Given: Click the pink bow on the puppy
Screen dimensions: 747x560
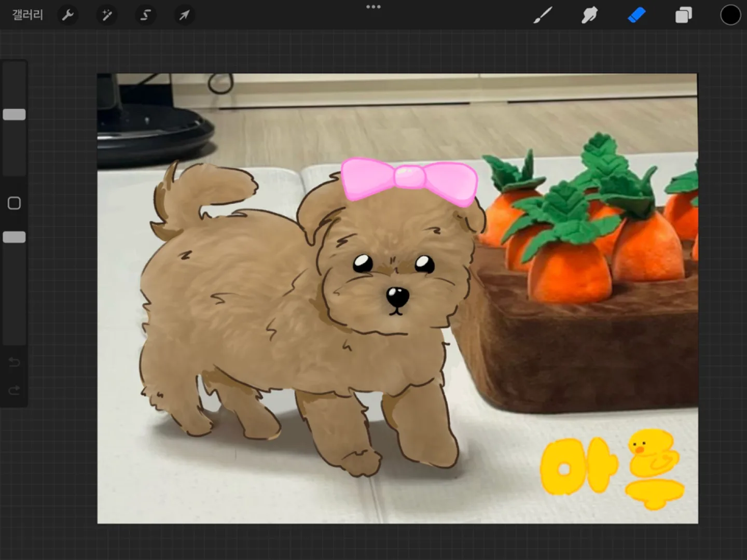Looking at the screenshot, I should (409, 181).
